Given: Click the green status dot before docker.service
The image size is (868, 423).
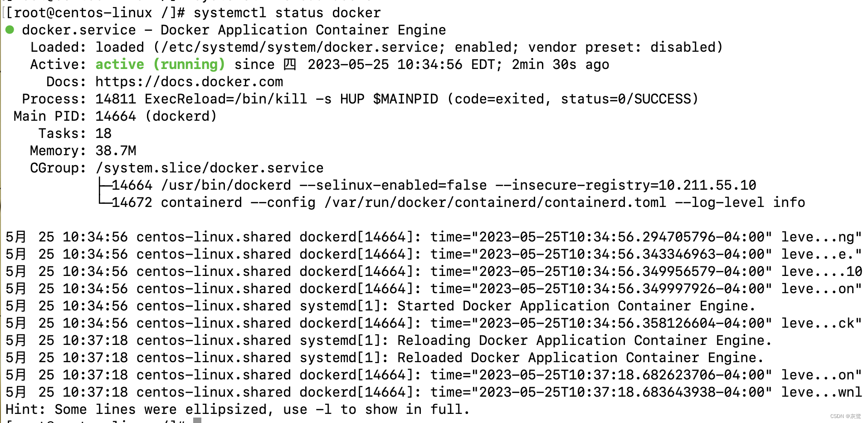Looking at the screenshot, I should coord(10,30).
